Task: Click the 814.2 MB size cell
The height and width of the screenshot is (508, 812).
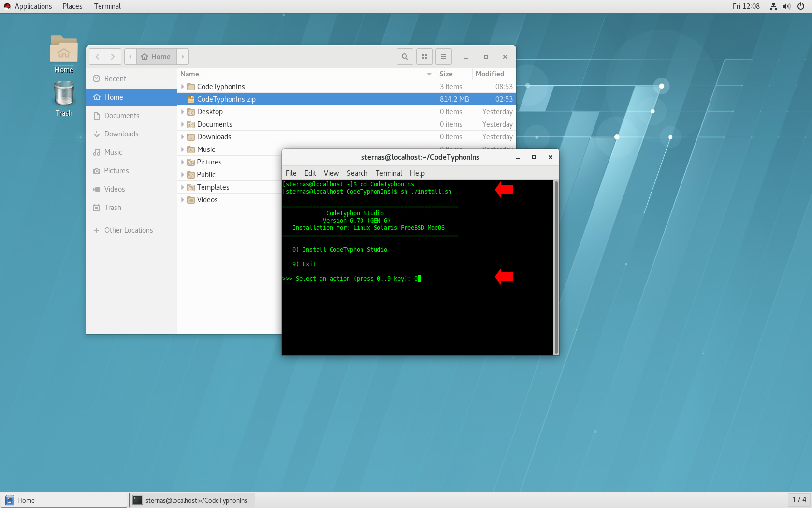Action: 454,99
